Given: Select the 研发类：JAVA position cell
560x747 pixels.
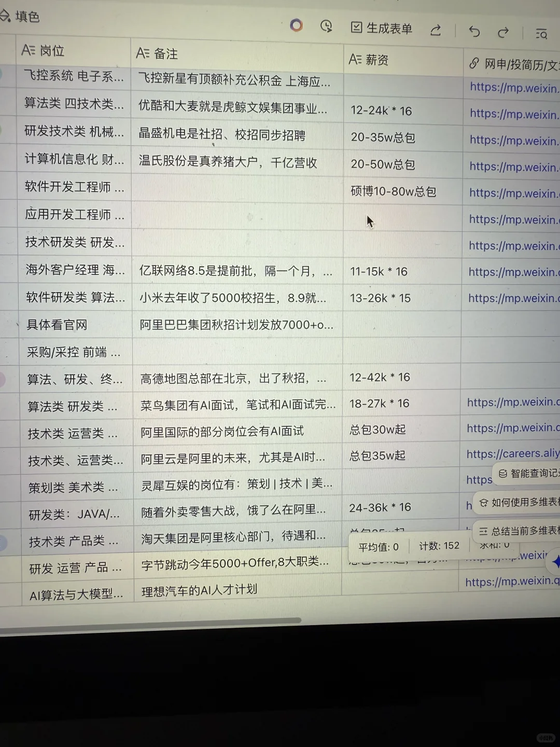Looking at the screenshot, I should point(77,514).
